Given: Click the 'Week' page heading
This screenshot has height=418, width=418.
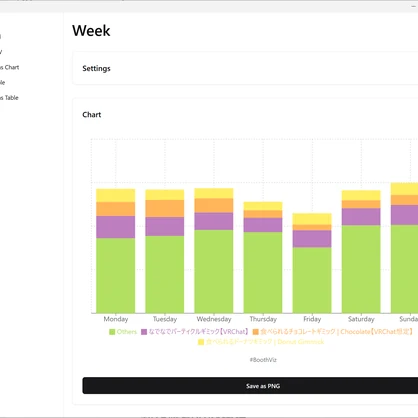Looking at the screenshot, I should [91, 31].
